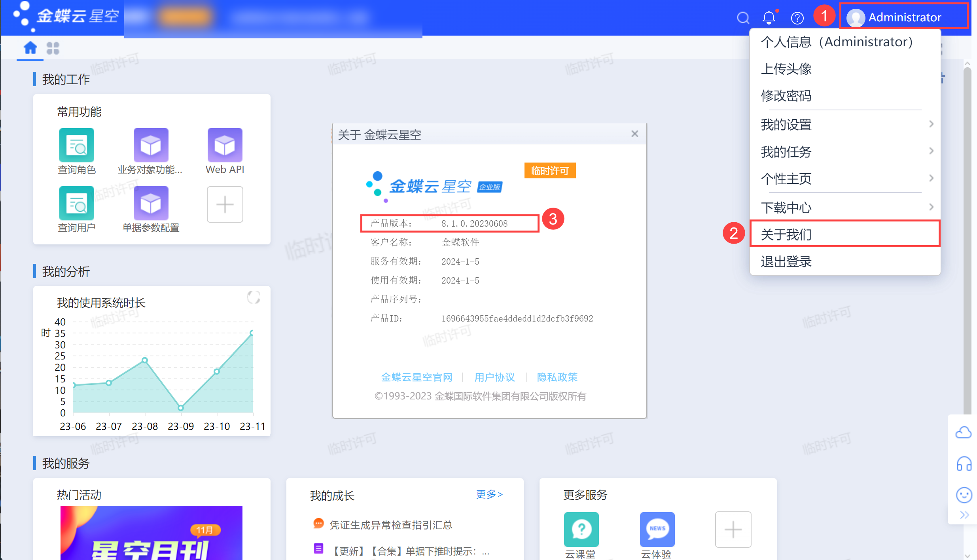Add a shortcut with 常用功能 plus tile
977x560 pixels.
click(x=225, y=204)
